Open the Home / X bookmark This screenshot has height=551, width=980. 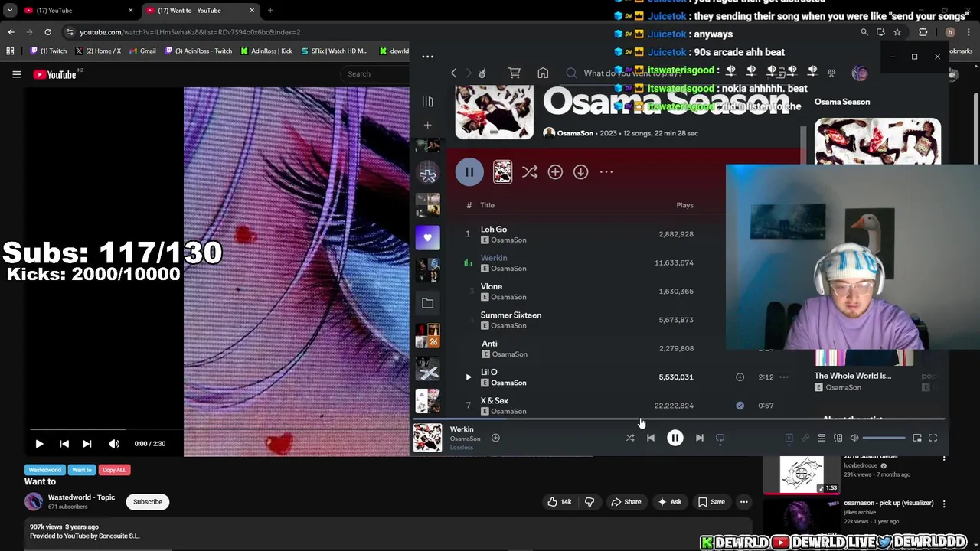[x=98, y=51]
